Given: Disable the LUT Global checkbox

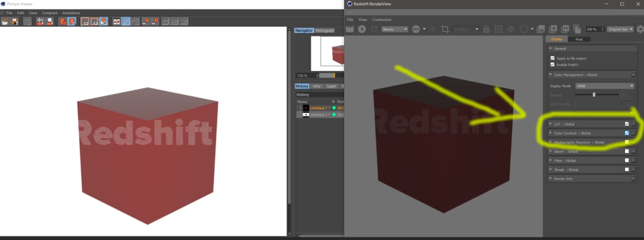Looking at the screenshot, I should [626, 124].
